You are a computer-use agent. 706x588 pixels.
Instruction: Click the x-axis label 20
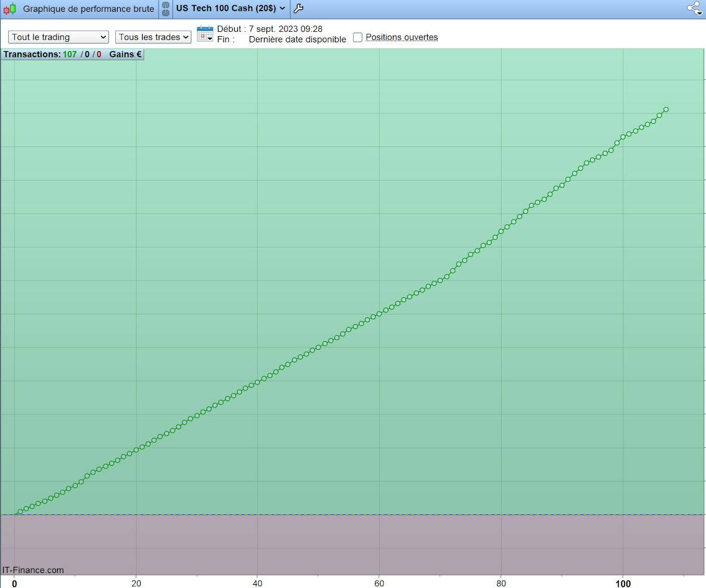[x=136, y=584]
